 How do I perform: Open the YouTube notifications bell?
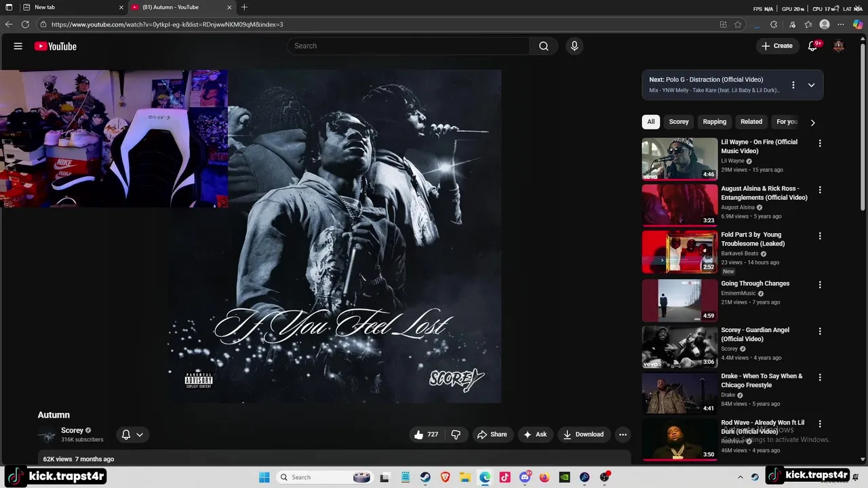pos(813,46)
